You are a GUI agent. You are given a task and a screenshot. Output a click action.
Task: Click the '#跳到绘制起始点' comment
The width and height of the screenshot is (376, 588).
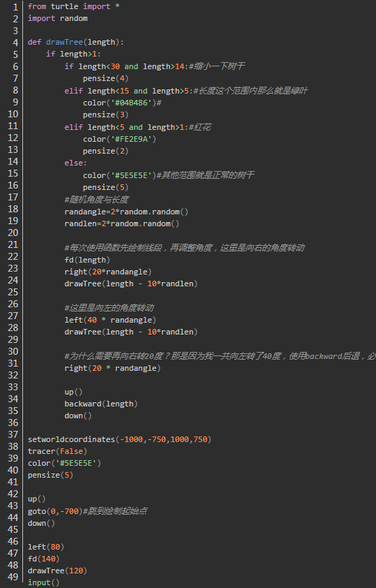[115, 511]
